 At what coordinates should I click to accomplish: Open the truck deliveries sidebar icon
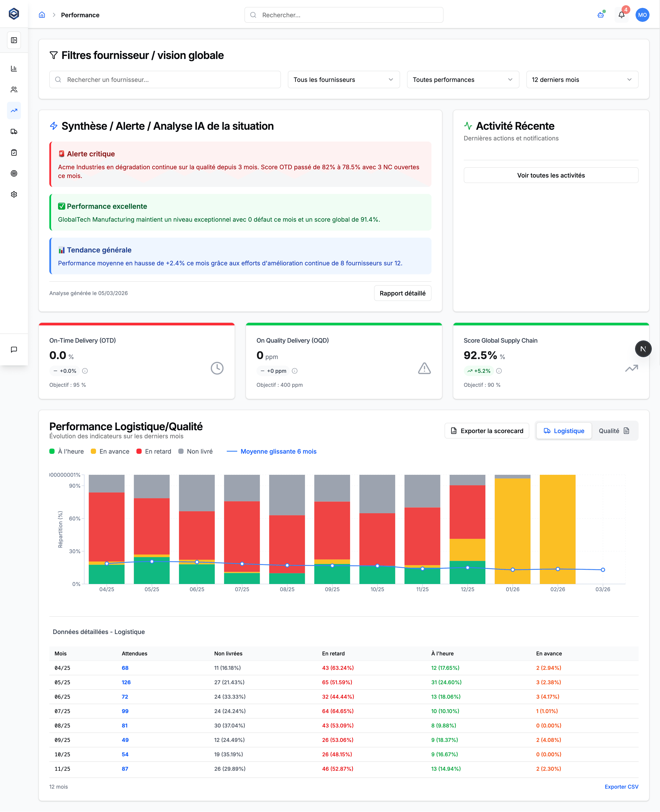(x=14, y=132)
